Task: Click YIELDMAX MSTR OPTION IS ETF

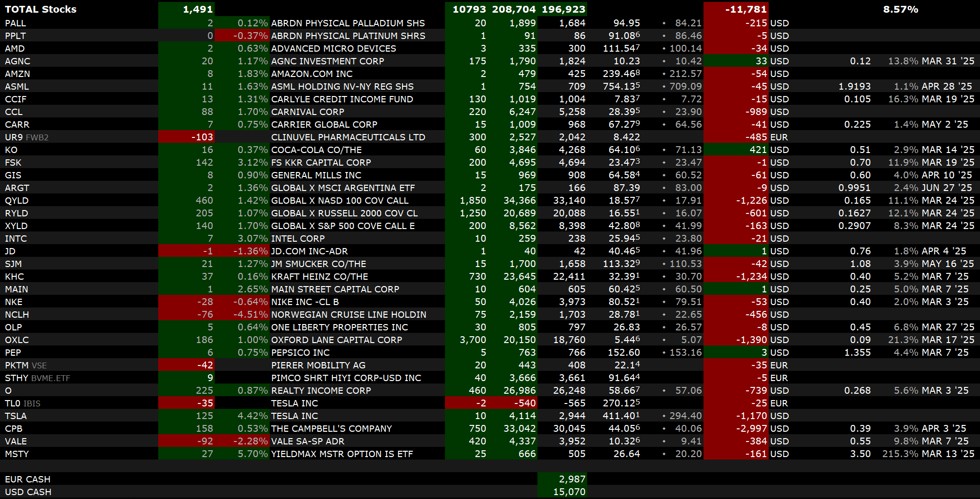Action: tap(342, 454)
